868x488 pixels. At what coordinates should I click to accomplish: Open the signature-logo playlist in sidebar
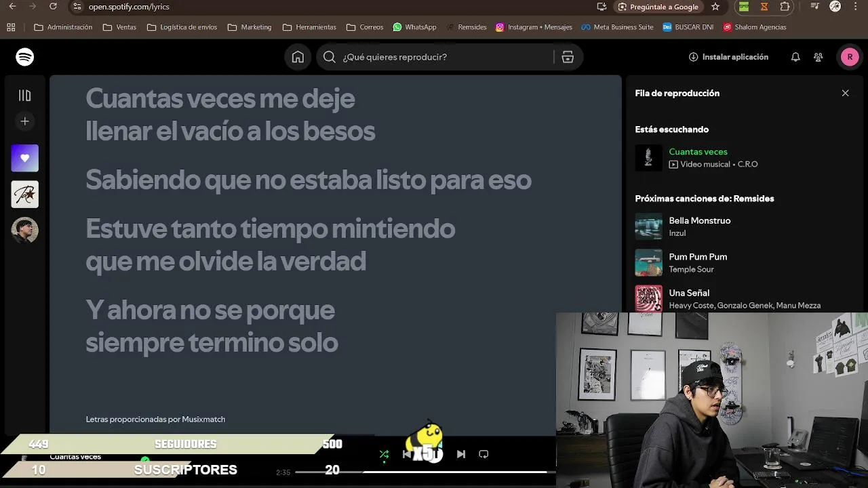point(25,195)
